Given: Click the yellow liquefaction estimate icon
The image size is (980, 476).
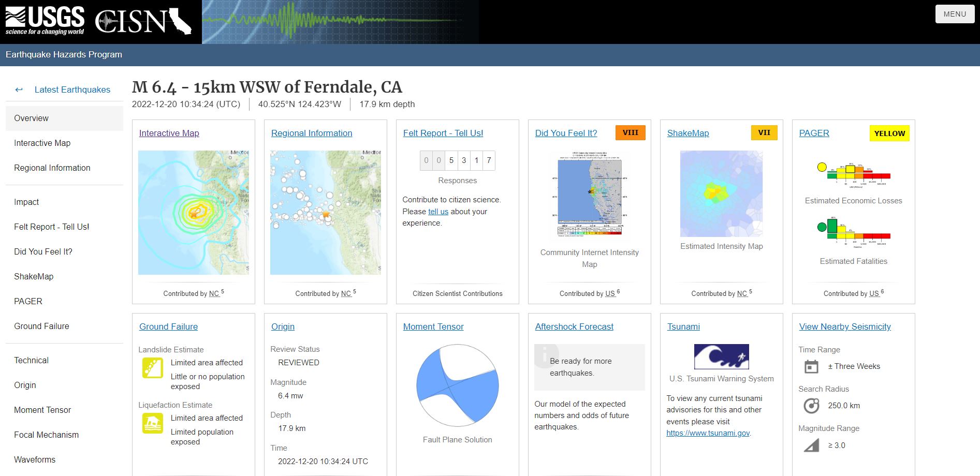Looking at the screenshot, I should (x=153, y=423).
